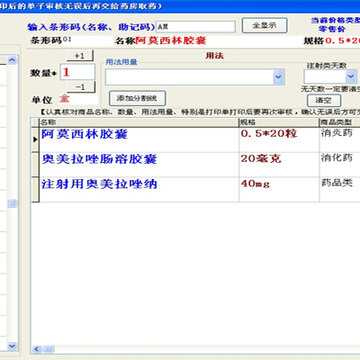Click the 单位 unit field showing 盒
Screen dimensions: 360x360
tap(78, 99)
